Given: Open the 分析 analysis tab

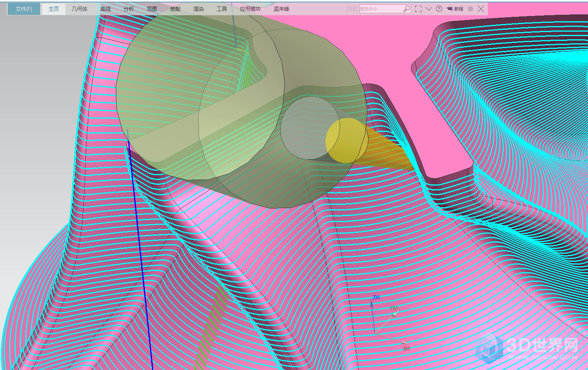Looking at the screenshot, I should [x=129, y=9].
